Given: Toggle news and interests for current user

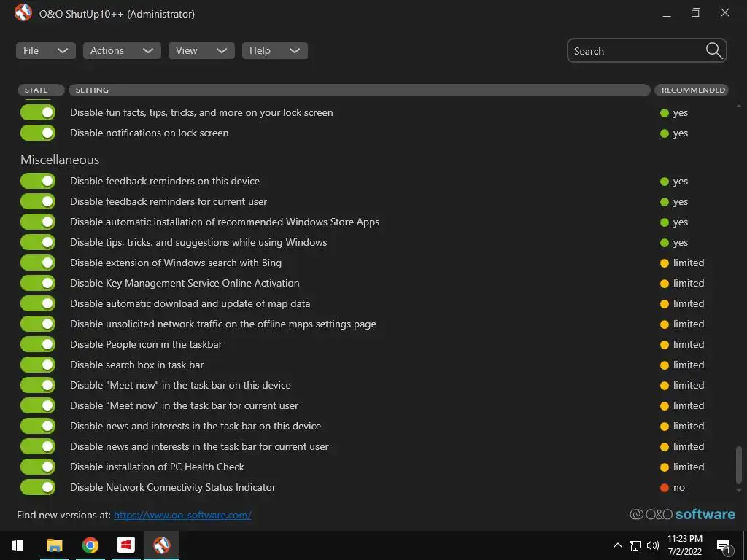Looking at the screenshot, I should tap(38, 447).
